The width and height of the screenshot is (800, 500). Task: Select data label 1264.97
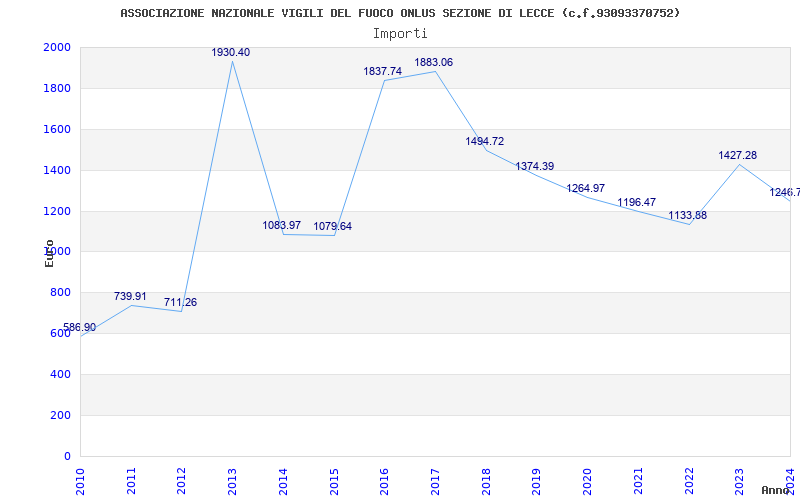[x=586, y=188]
